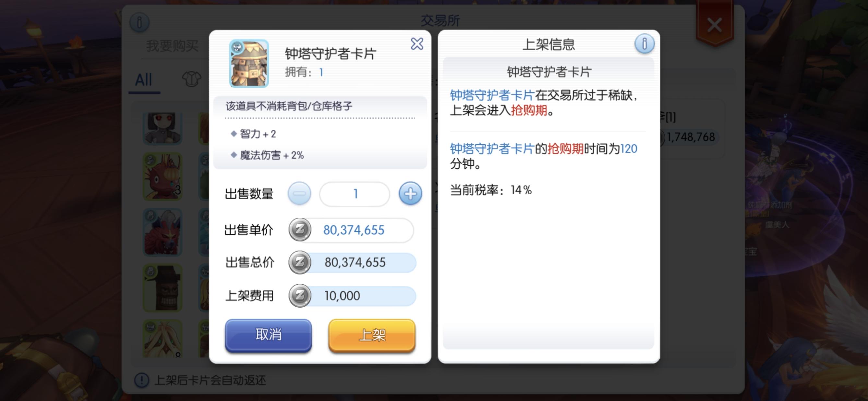Click the 取消 cancel button
This screenshot has width=868, height=401.
[x=268, y=335]
